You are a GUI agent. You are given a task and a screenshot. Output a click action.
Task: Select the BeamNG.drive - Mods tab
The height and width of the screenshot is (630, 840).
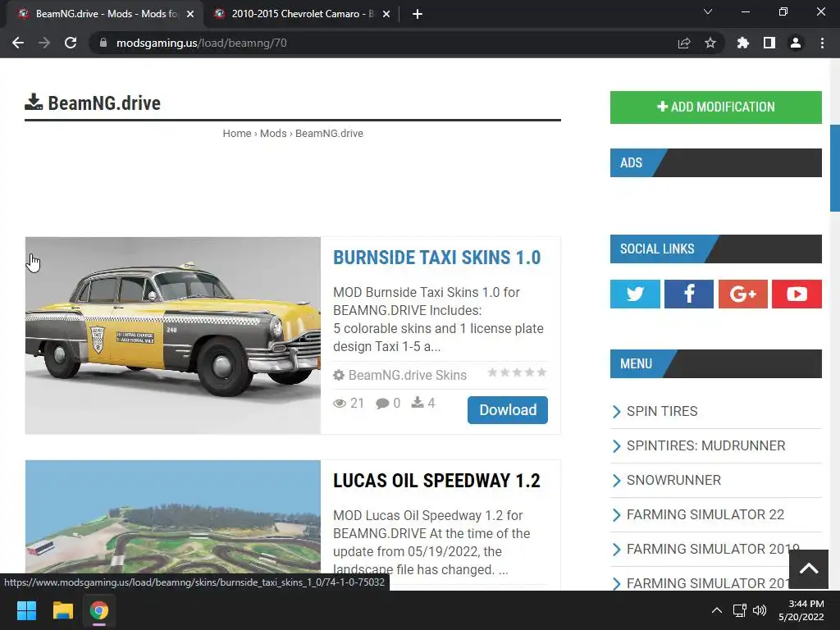[106, 14]
